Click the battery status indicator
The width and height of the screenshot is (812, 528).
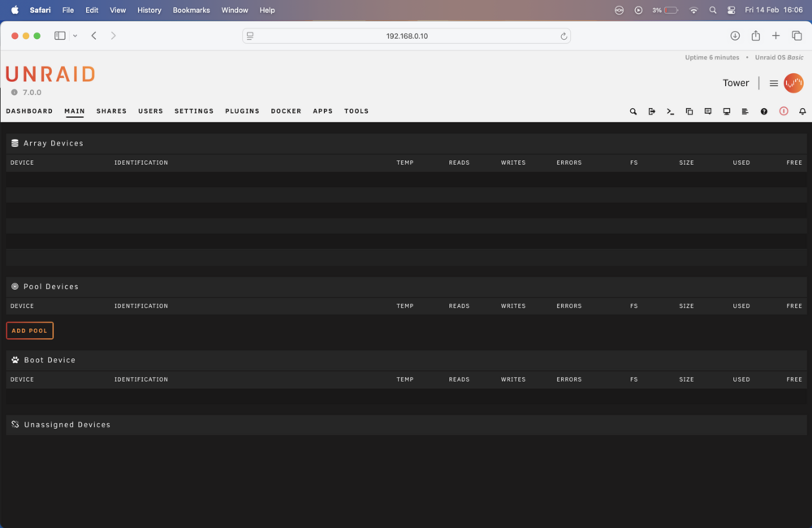point(666,10)
